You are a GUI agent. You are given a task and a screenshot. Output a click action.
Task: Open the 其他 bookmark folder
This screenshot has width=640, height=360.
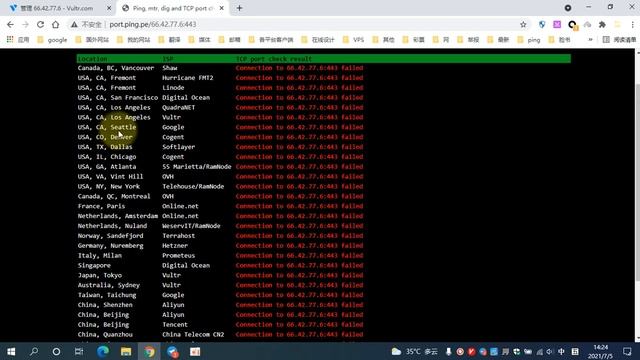[x=383, y=40]
